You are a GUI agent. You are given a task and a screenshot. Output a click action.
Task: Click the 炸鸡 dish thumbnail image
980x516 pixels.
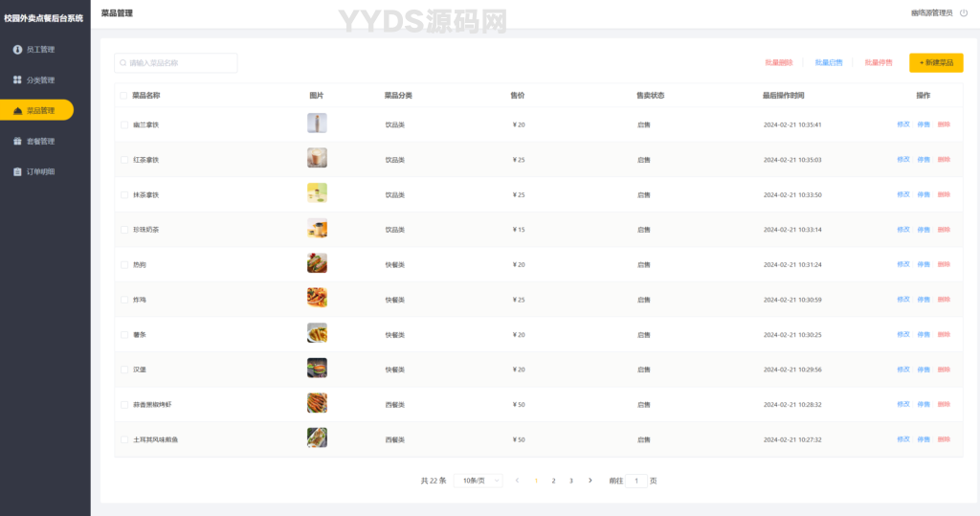317,299
